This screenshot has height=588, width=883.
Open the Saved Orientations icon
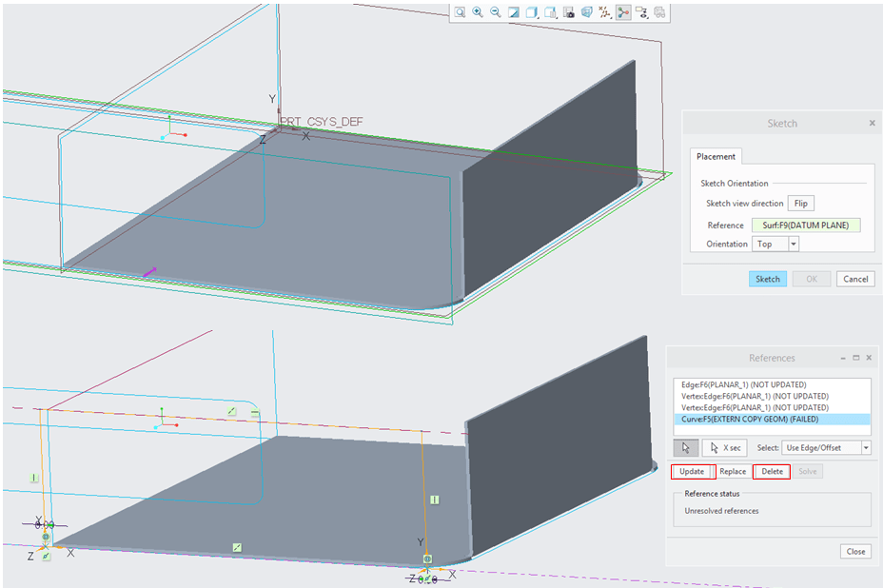click(550, 12)
